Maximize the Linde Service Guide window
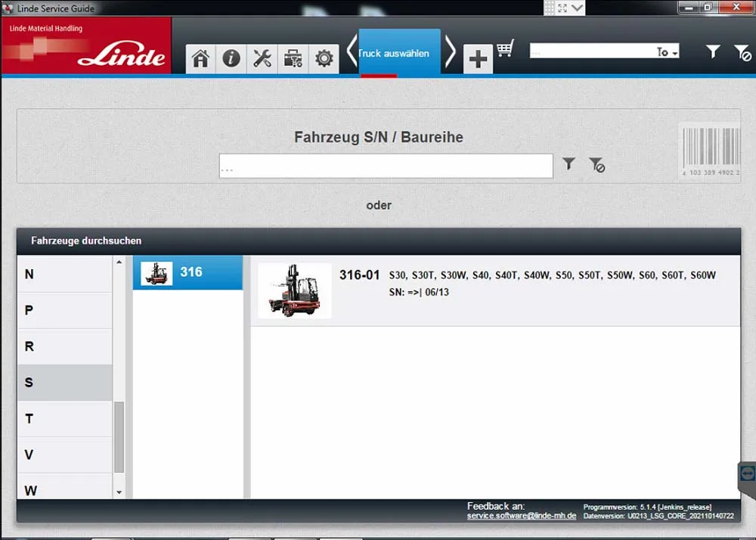 (708, 8)
